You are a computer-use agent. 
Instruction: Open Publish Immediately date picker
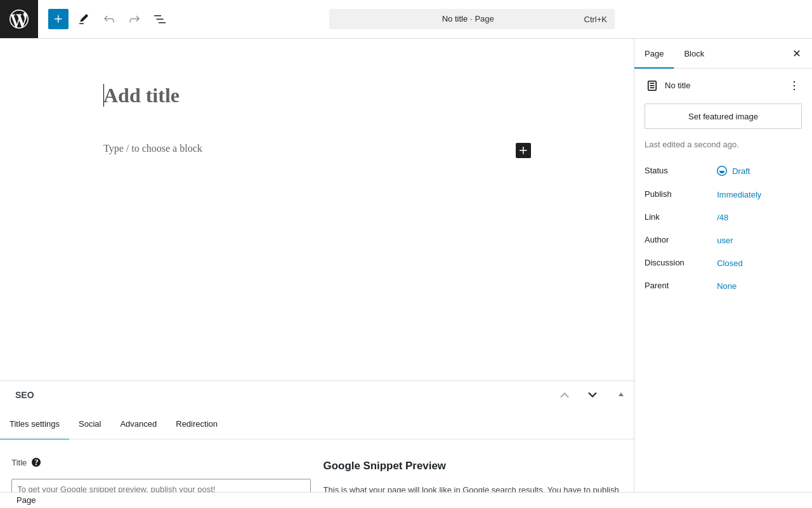coord(739,194)
